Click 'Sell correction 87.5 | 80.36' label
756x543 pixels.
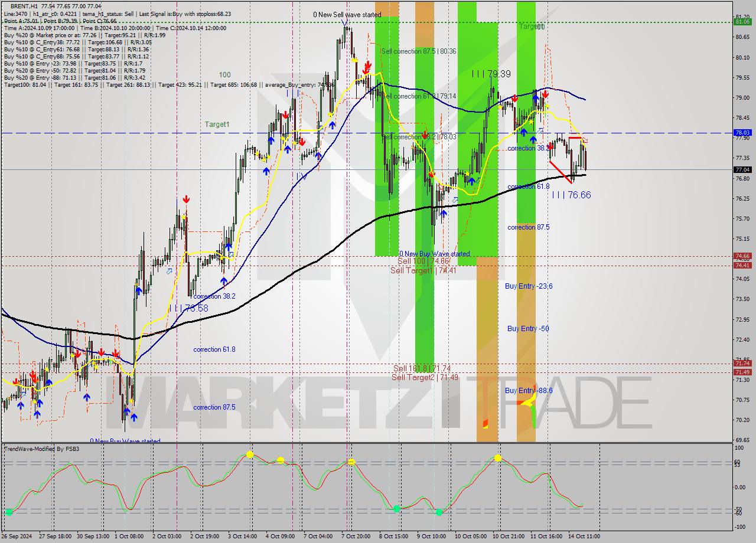click(418, 51)
